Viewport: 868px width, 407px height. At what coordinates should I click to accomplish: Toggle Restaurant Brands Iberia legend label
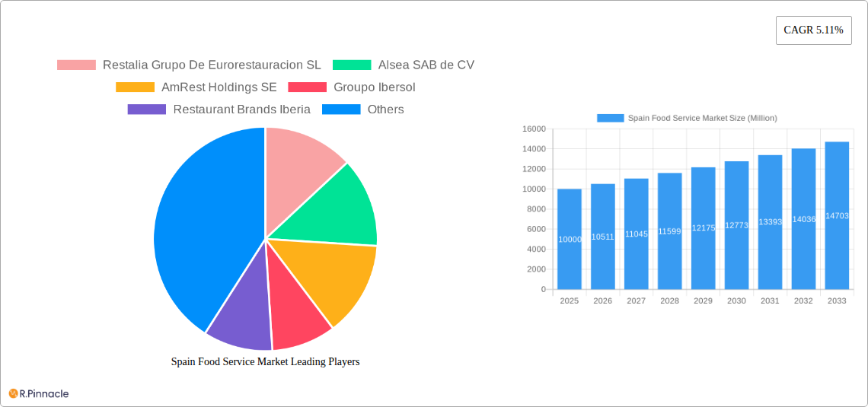(x=242, y=109)
